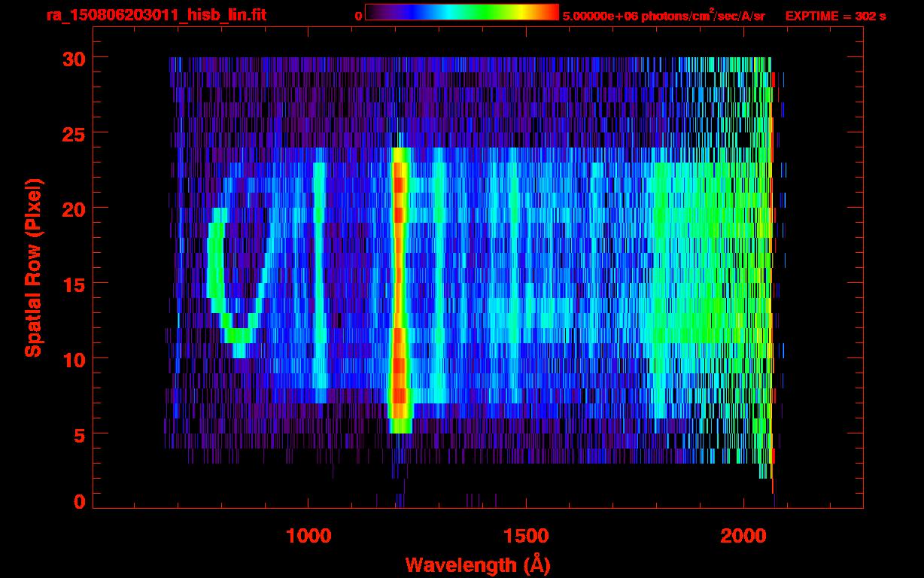924x578 pixels.
Task: Click the x-axis tick label 1000
Action: tap(309, 536)
